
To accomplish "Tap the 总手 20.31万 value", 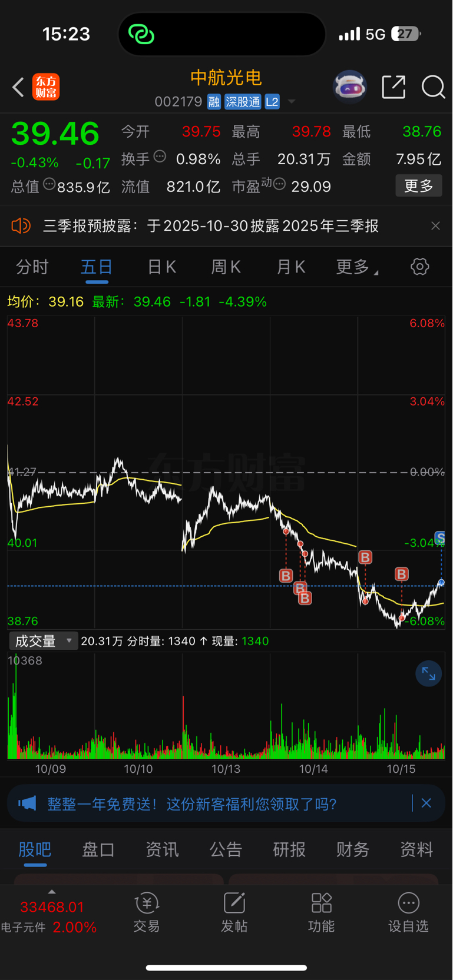I will coord(304,159).
